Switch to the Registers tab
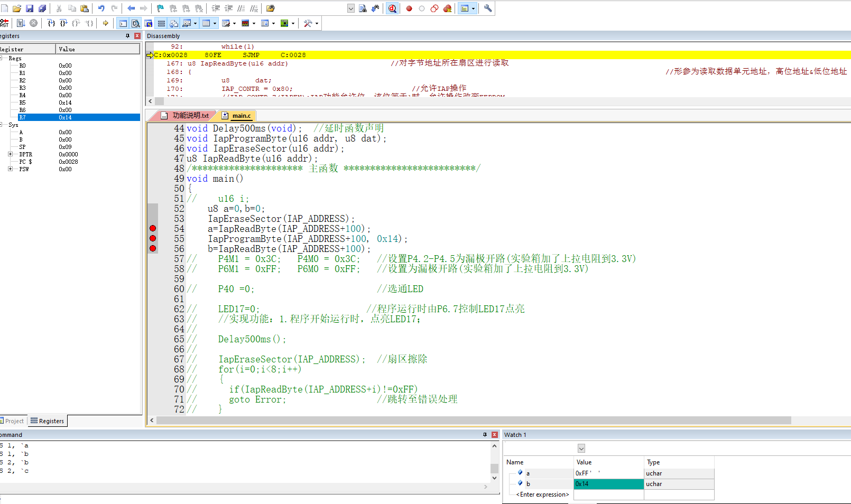Screen dimensions: 851x504 tap(48, 421)
